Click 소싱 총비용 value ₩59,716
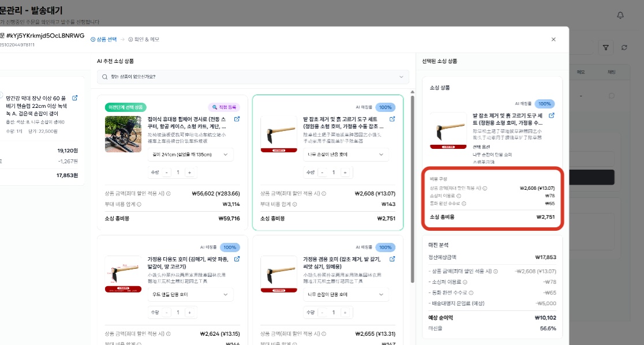644x345 pixels. click(x=229, y=219)
